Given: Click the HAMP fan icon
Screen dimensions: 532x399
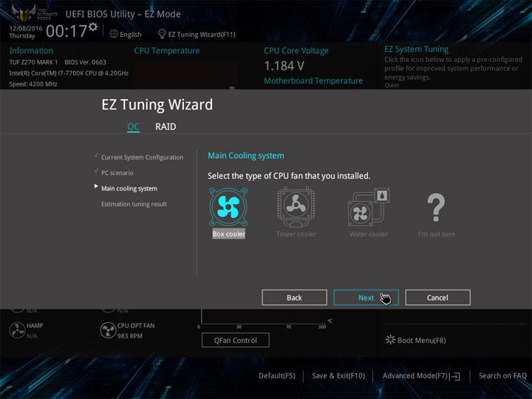Looking at the screenshot, I should point(17,330).
